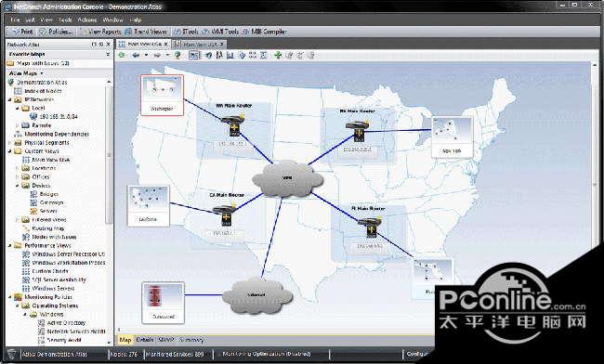
Task: Collapse the Devices folder
Action: (18, 186)
